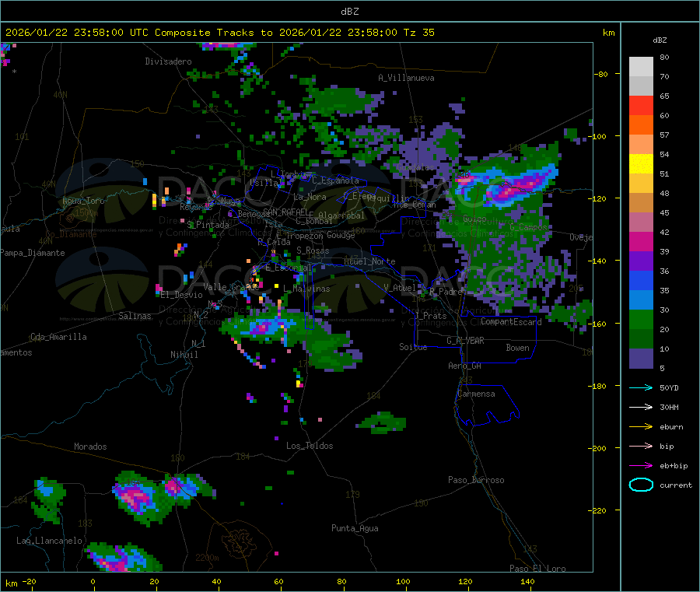Select the yellow eburn arrow in legend
Viewport: 700px width, 592px height.
[641, 427]
